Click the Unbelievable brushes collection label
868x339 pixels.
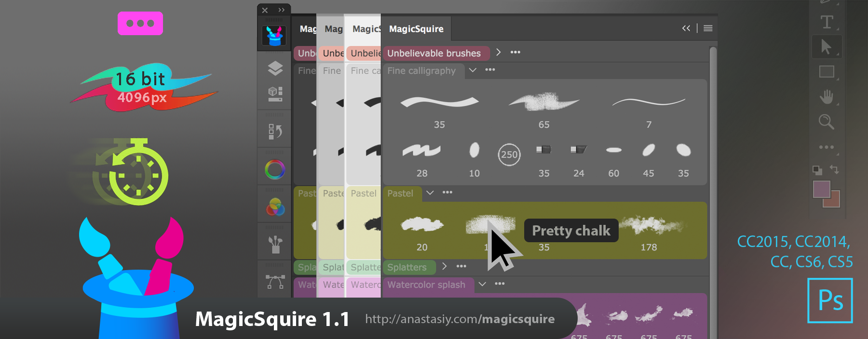pyautogui.click(x=434, y=53)
